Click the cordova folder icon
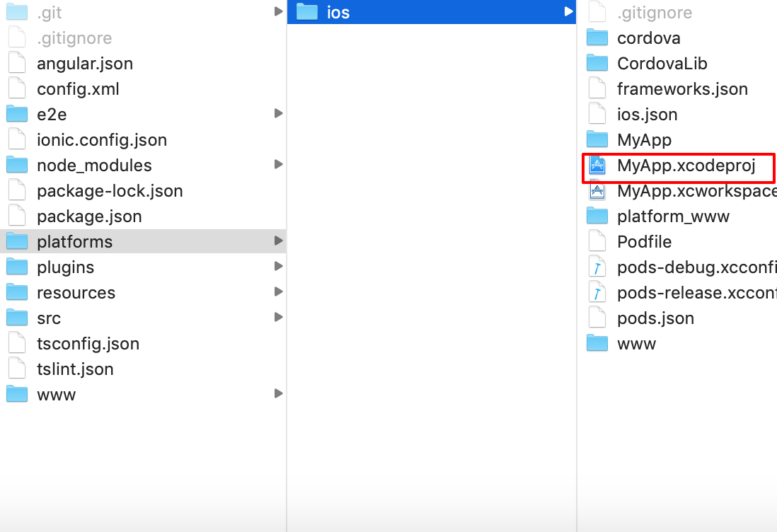This screenshot has height=532, width=777. 597,37
